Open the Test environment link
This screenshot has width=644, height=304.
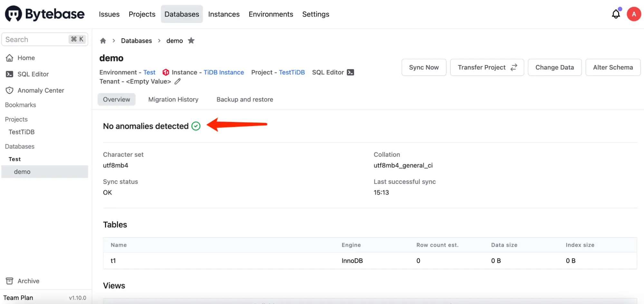(149, 72)
